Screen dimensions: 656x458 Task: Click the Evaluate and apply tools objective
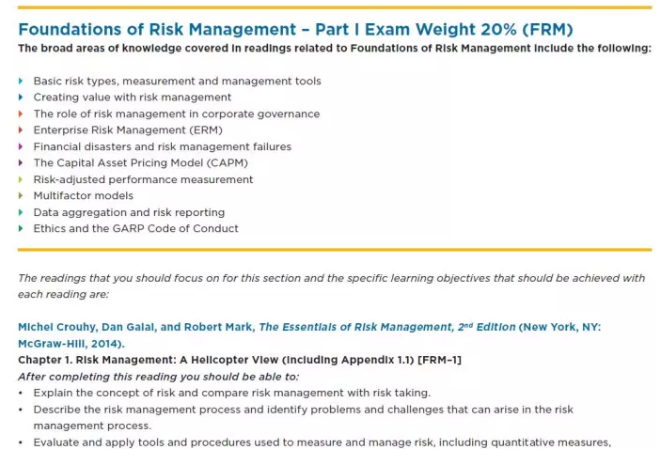(x=321, y=442)
